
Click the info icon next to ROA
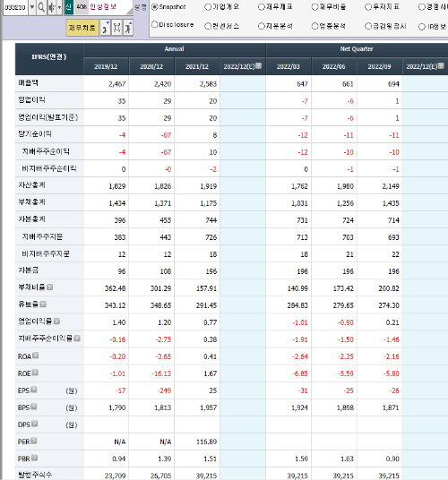(x=36, y=356)
